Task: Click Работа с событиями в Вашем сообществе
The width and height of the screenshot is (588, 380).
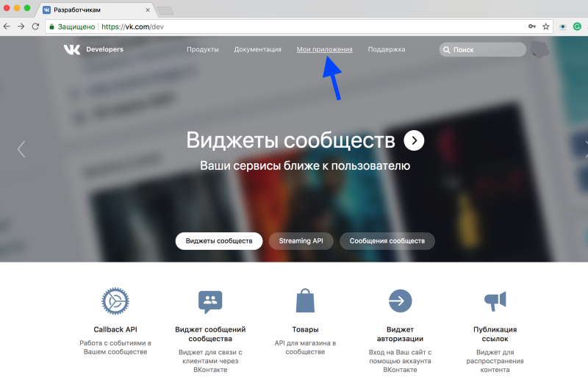Action: coord(115,348)
